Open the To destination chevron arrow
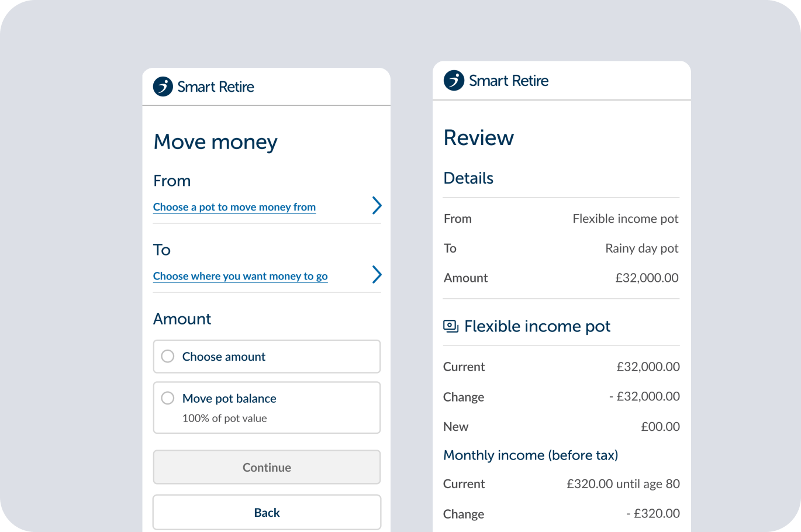 pos(377,275)
